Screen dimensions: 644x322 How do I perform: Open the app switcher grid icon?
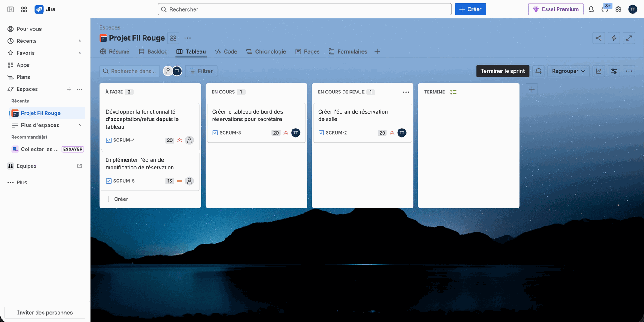tap(24, 9)
